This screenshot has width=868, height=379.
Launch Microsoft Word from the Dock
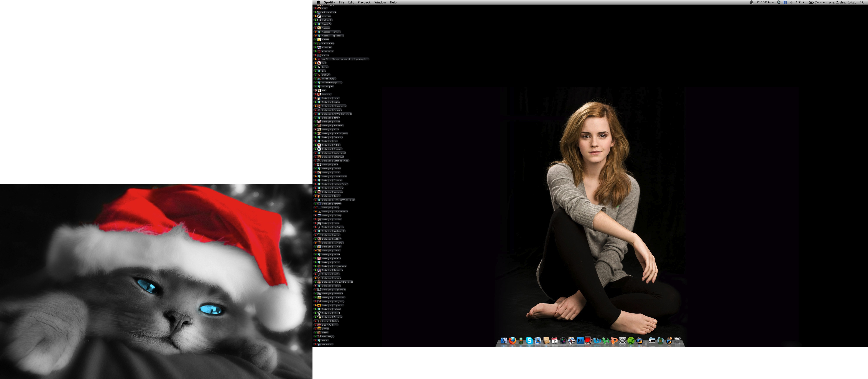(597, 341)
